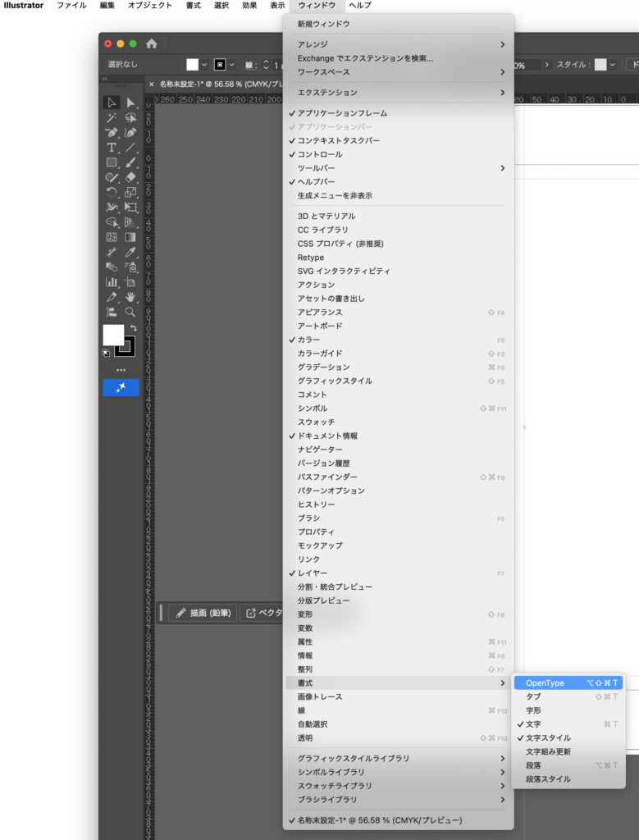Click the Home icon in title bar

151,43
